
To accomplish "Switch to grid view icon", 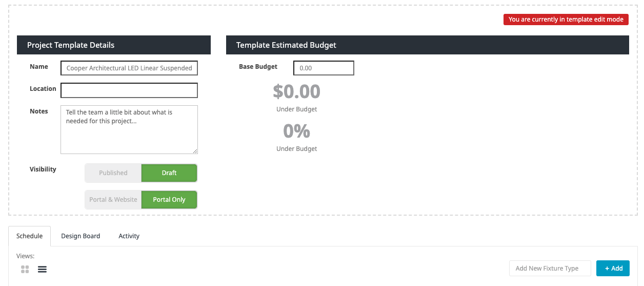I will pos(25,269).
